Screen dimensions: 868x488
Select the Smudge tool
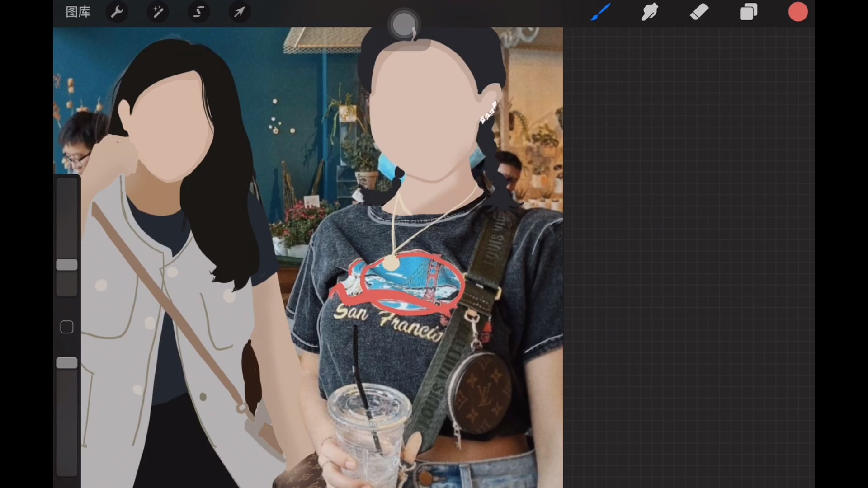pos(650,12)
